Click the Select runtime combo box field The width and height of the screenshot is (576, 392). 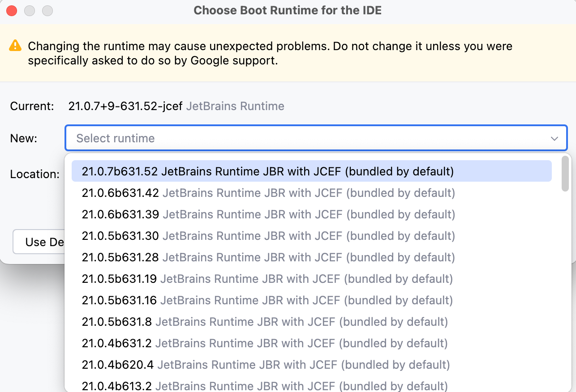click(316, 138)
